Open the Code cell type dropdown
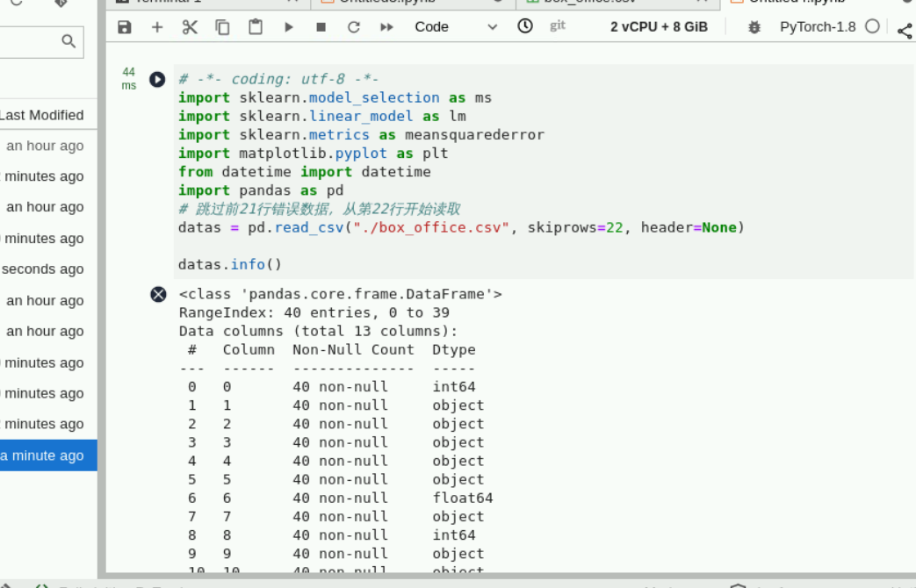Screen dimensions: 916x588 pyautogui.click(x=456, y=27)
